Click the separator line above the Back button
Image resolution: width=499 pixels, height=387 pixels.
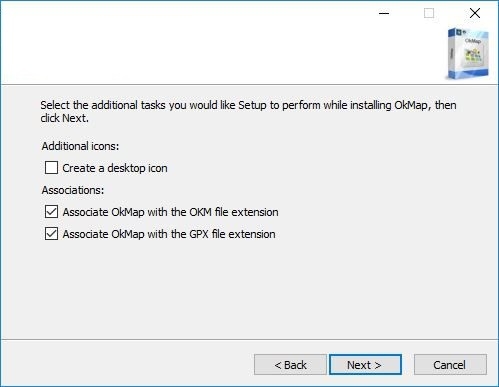[x=249, y=340]
